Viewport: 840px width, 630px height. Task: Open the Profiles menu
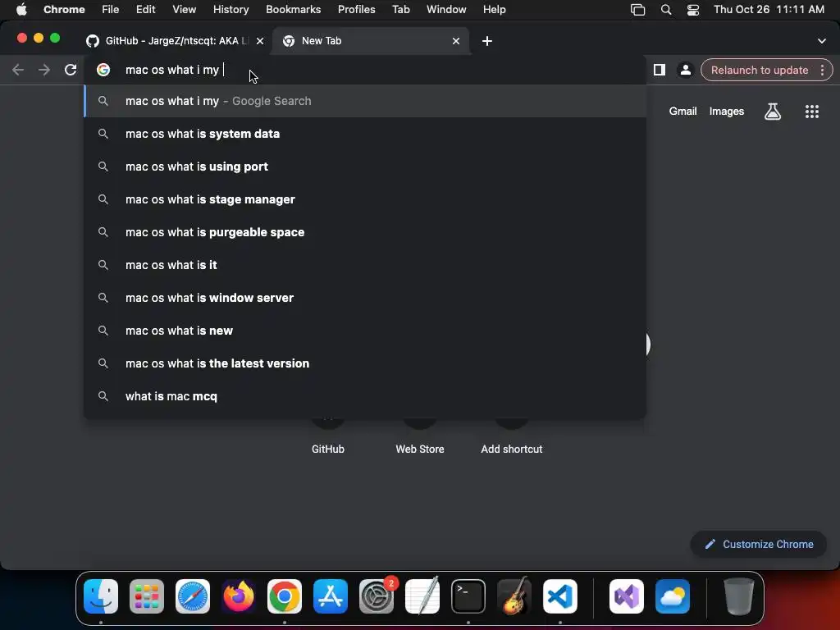click(x=356, y=9)
